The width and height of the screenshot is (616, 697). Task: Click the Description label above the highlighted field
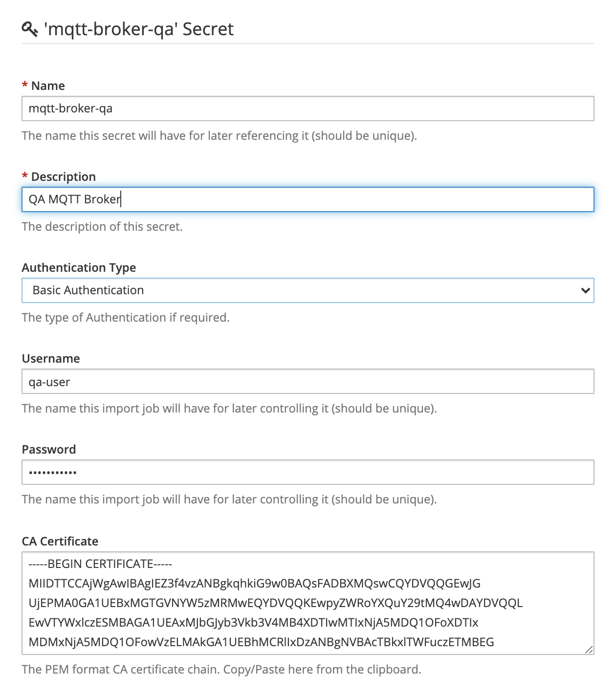[x=64, y=176]
